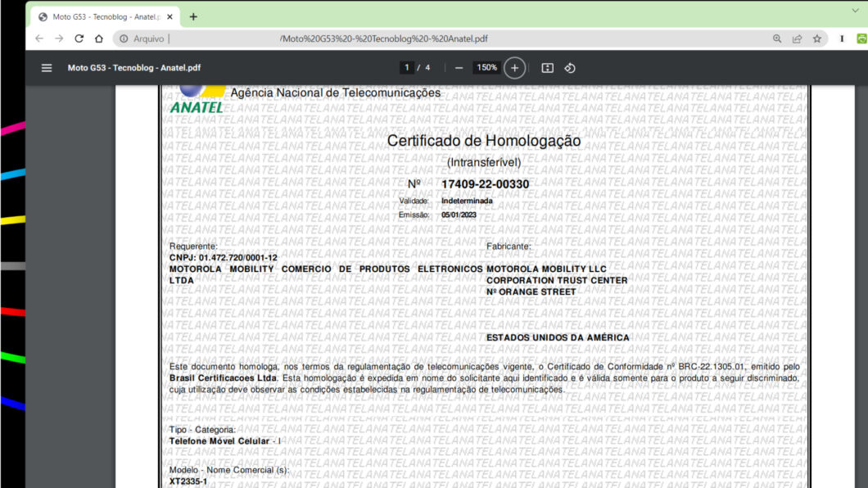This screenshot has height=488, width=868.
Task: Click the (Intransferível) subtitle
Action: click(484, 163)
